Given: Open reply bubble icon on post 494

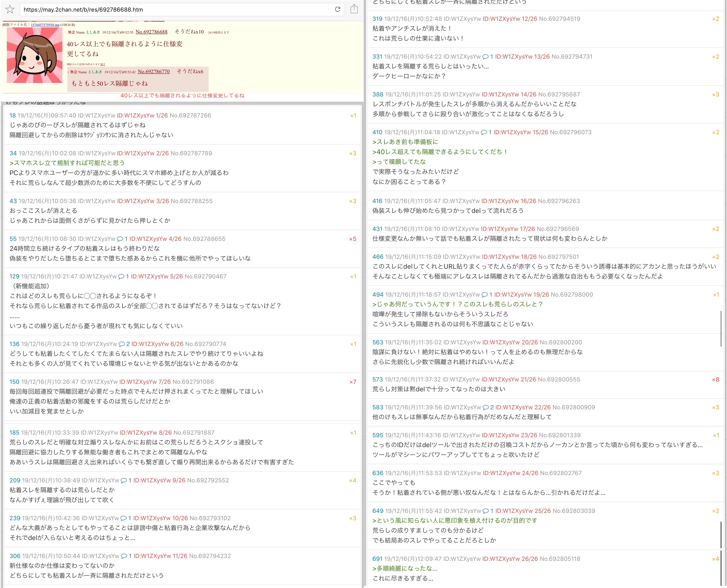Looking at the screenshot, I should 484,294.
